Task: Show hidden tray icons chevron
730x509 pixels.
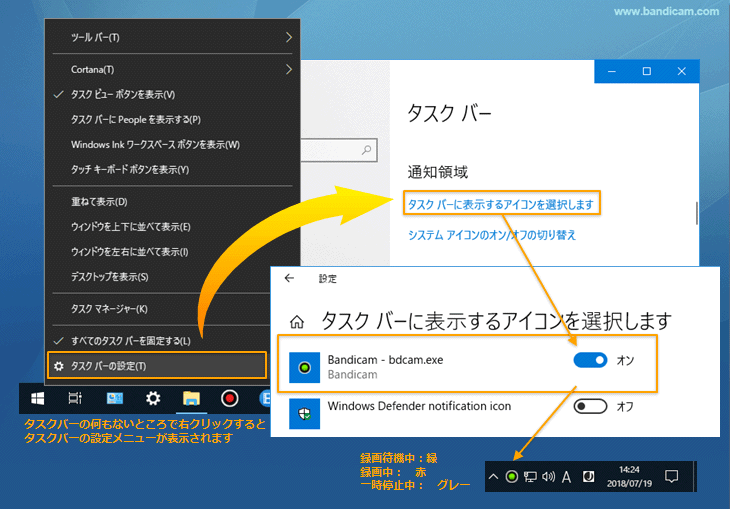Action: coord(493,476)
